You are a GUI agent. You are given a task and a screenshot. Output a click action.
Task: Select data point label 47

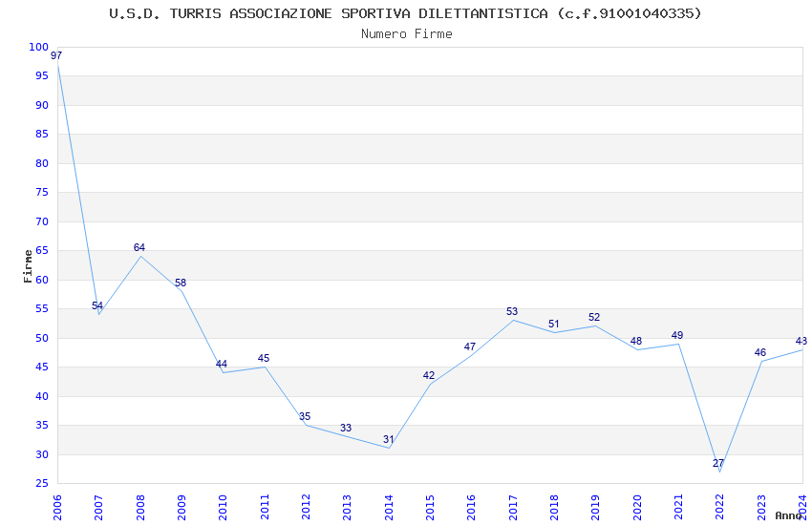pos(470,346)
